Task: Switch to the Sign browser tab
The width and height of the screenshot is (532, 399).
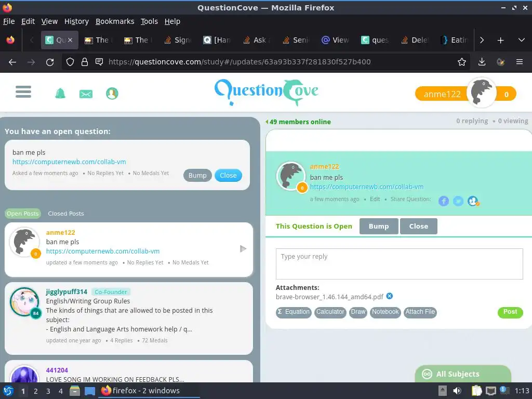Action: 178,40
